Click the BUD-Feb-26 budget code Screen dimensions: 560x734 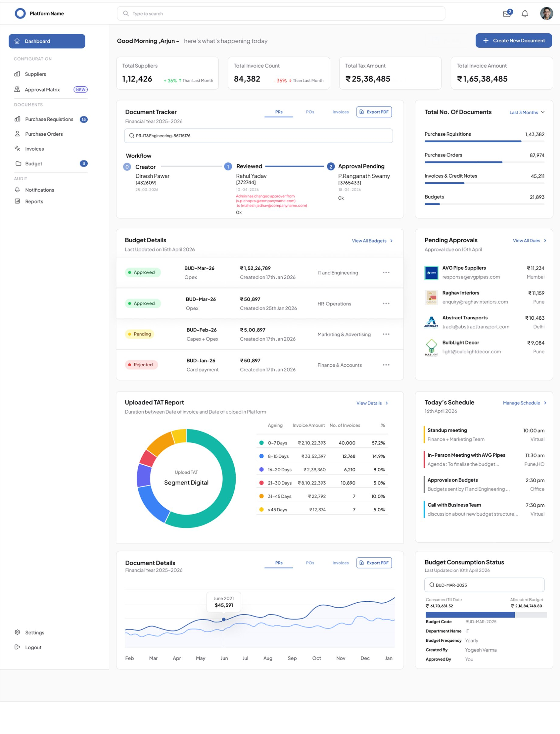point(201,330)
